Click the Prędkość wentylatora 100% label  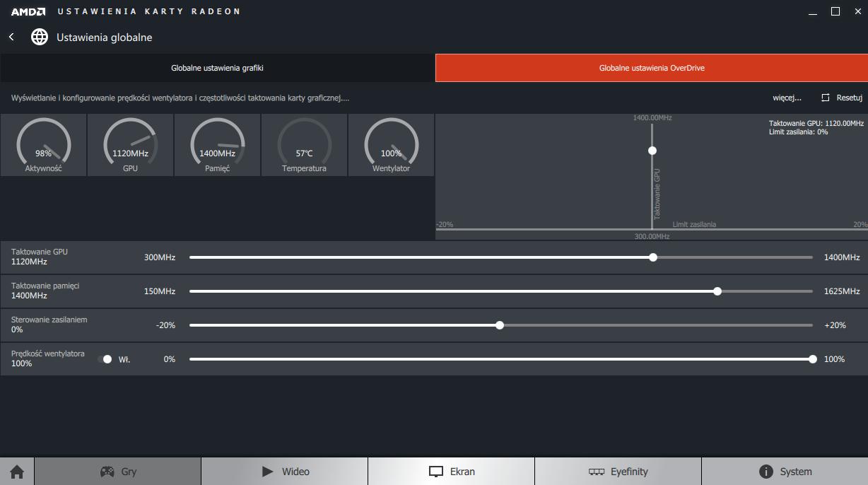point(48,358)
